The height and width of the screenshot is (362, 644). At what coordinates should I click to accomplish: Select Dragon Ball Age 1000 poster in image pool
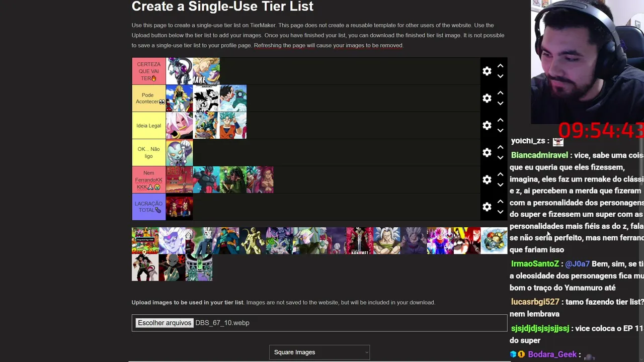[145, 241]
